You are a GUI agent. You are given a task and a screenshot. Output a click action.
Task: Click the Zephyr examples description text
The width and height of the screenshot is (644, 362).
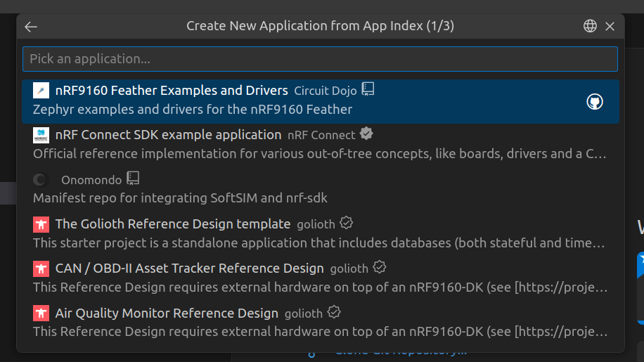(x=193, y=110)
